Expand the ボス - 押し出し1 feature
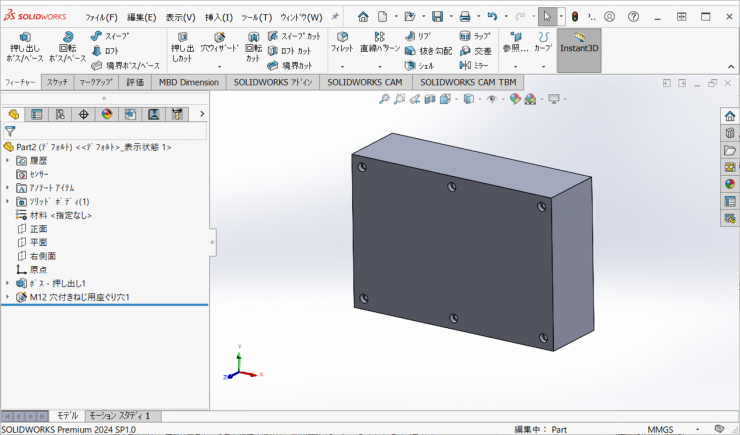The image size is (740, 435). (8, 283)
